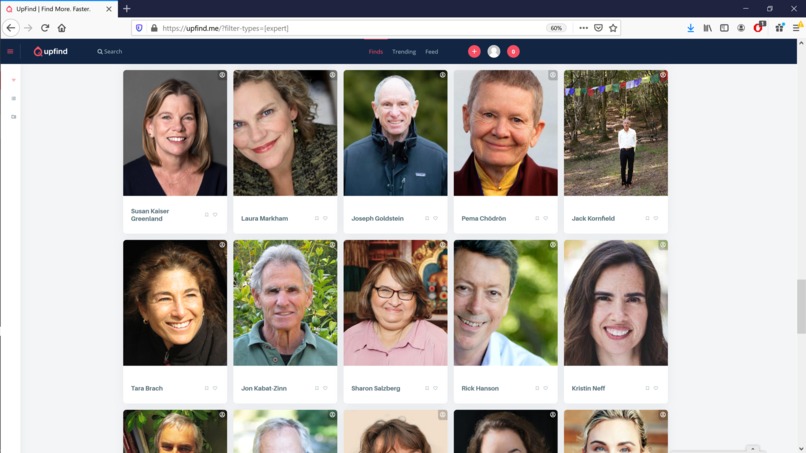806x453 pixels.
Task: Open Firefox application menu
Action: tap(796, 28)
